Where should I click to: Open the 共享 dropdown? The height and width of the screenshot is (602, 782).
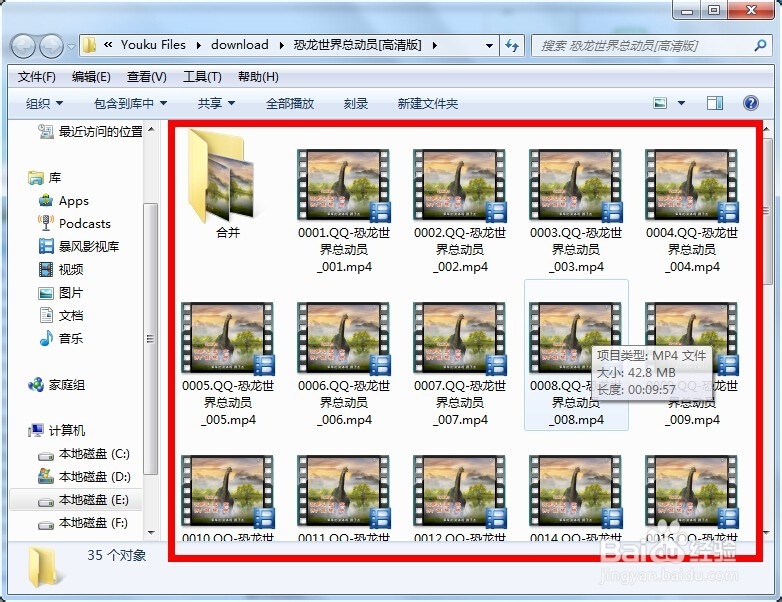215,104
